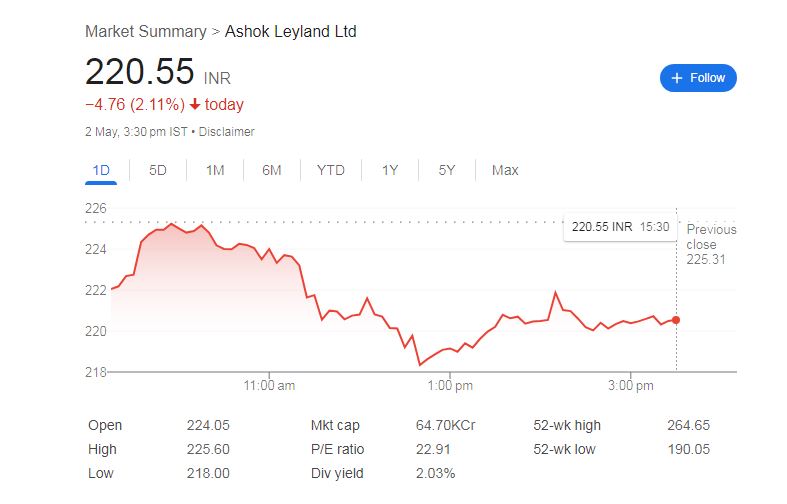Click the Mkt cap value 64.70KCr
The width and height of the screenshot is (787, 504).
[x=445, y=425]
